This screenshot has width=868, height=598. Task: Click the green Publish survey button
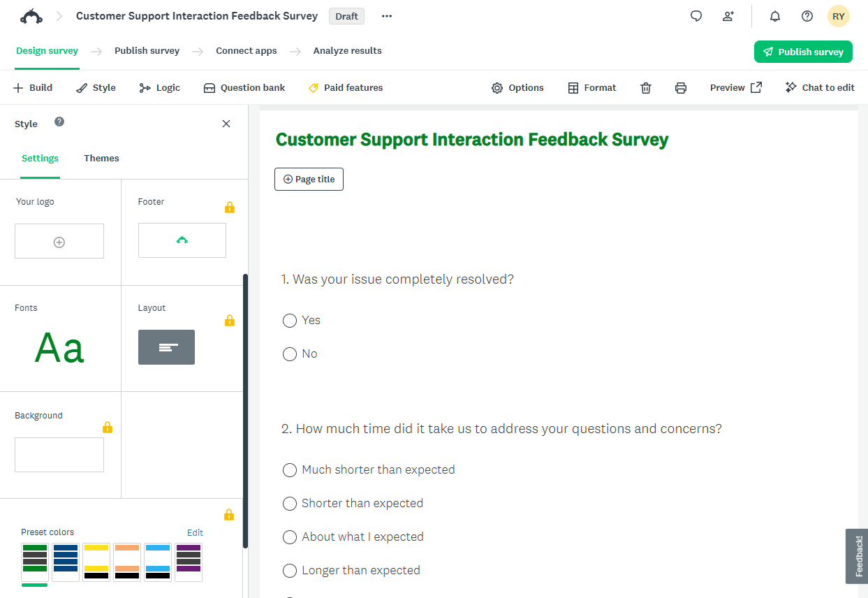(x=803, y=52)
